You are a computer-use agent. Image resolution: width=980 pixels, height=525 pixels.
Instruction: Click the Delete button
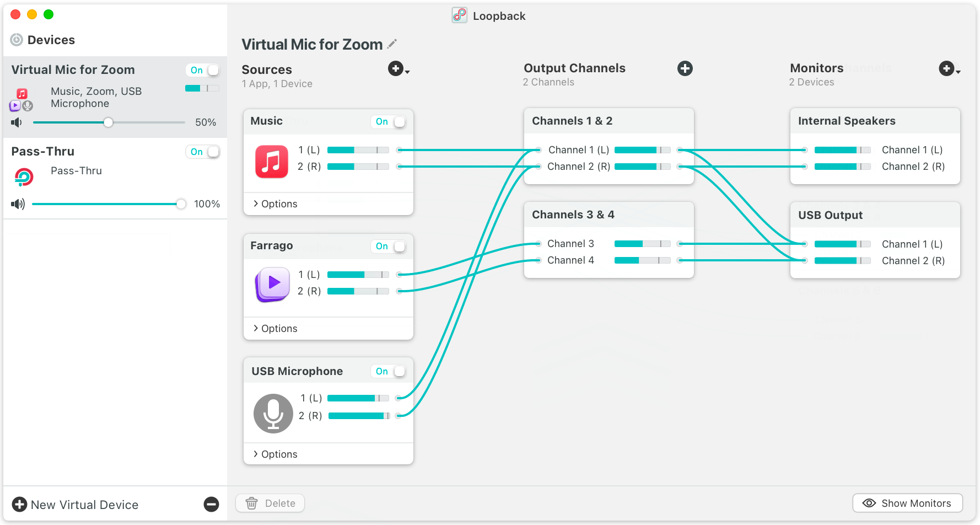[x=270, y=503]
